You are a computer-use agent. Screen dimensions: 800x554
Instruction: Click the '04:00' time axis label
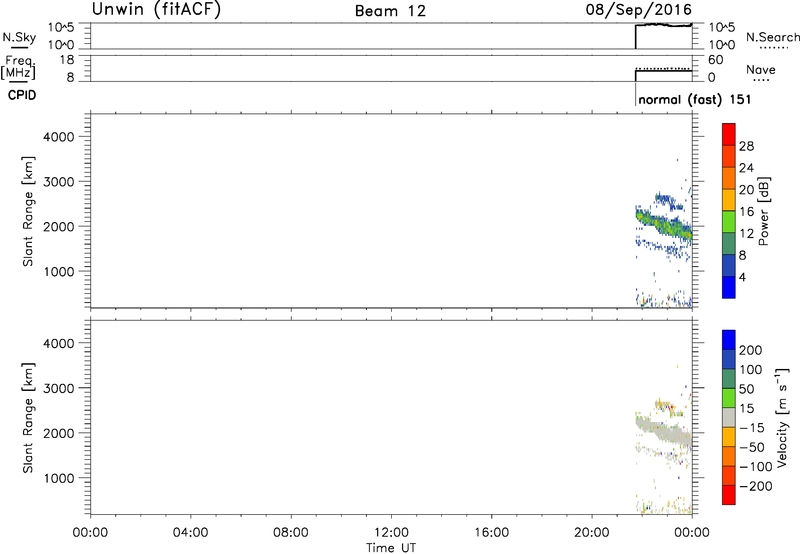(x=190, y=533)
